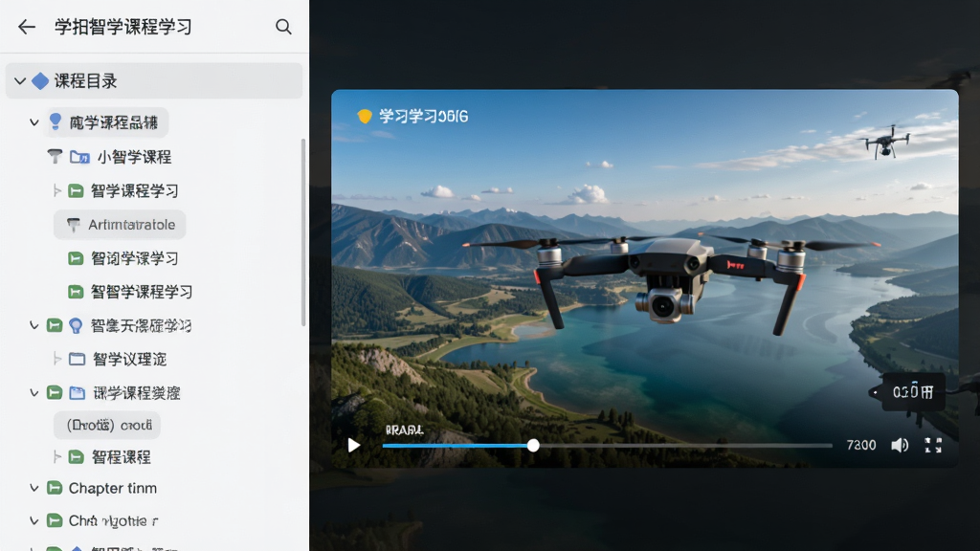Click the tooltip bubble above fullscreen icon
This screenshot has width=980, height=551.
tap(912, 391)
